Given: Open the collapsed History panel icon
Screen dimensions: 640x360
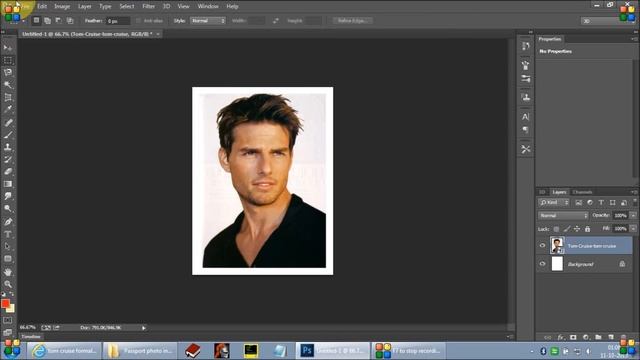Looking at the screenshot, I should 526,46.
